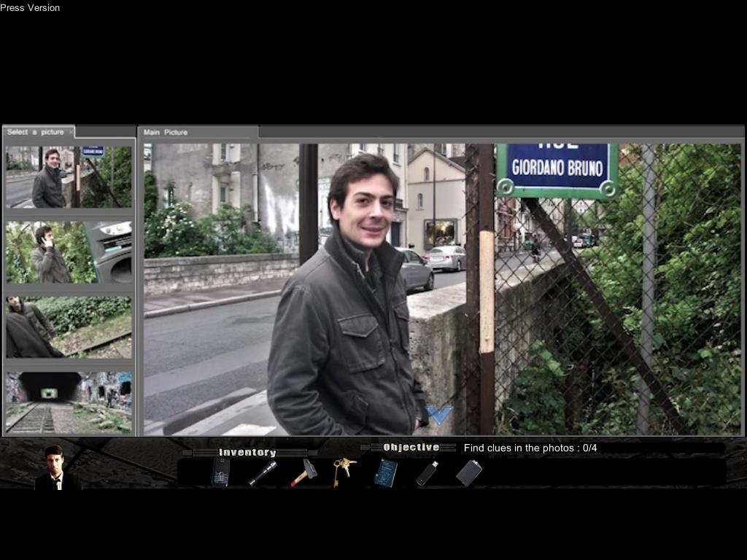Click the Press Version link
The width and height of the screenshot is (747, 560).
coord(30,7)
